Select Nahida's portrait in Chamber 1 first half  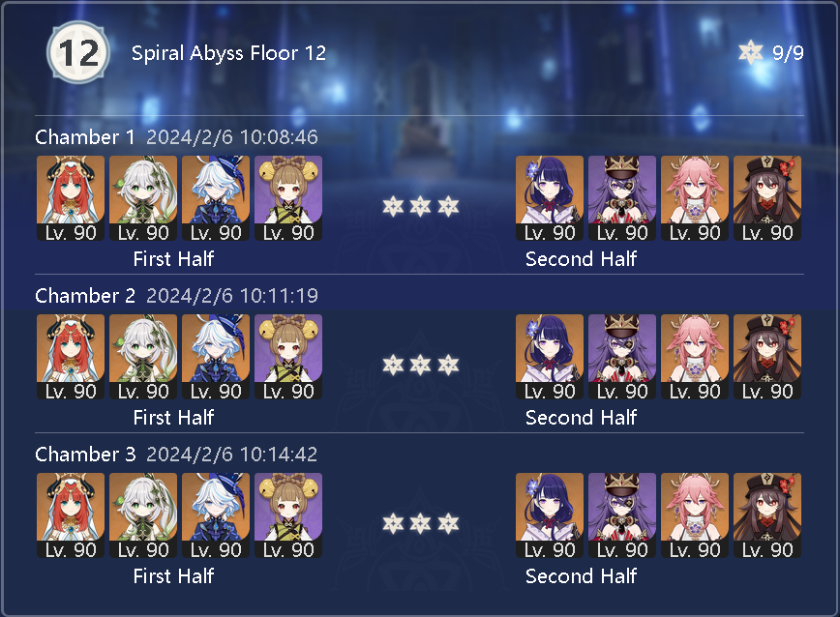143,198
